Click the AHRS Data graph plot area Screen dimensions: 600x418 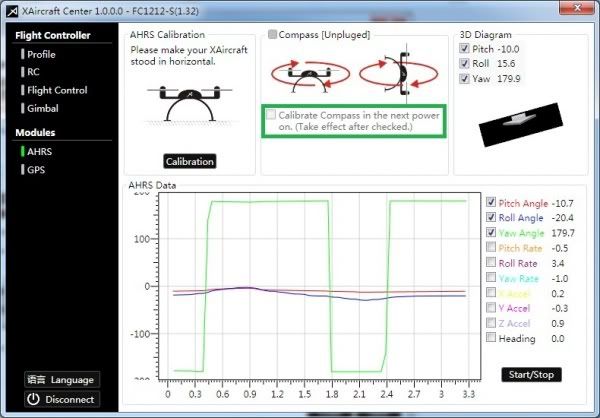[x=320, y=286]
